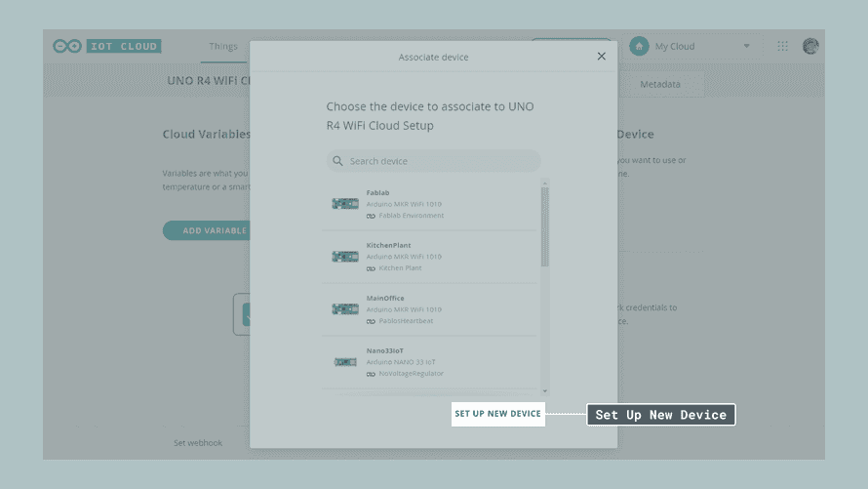Switch to the Things tab
The height and width of the screenshot is (489, 868).
222,46
